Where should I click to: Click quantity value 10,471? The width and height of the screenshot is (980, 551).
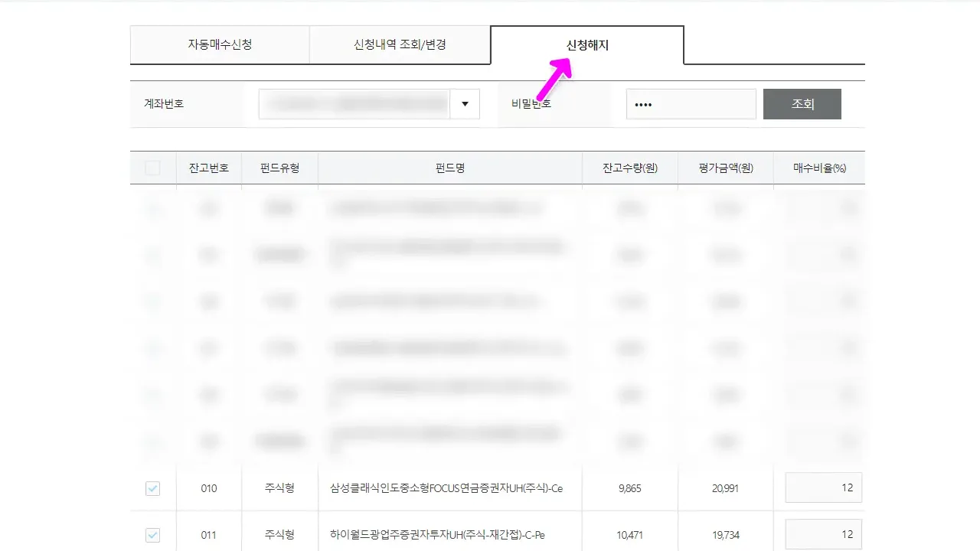[x=629, y=535]
